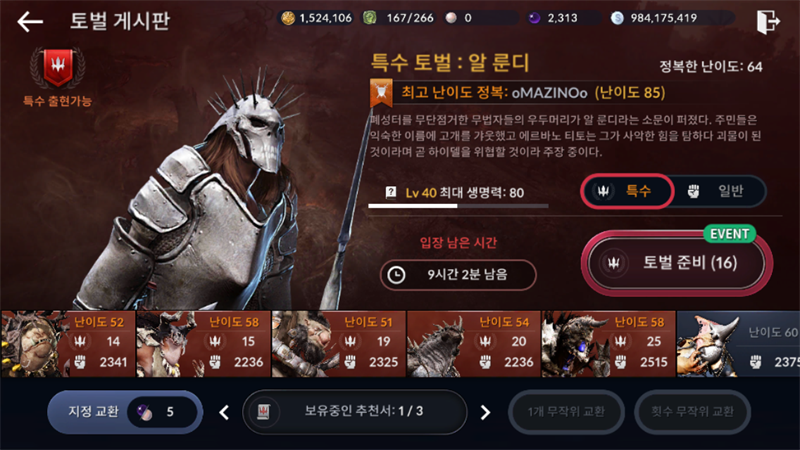
Task: Tap the gold coin currency icon
Action: 288,18
